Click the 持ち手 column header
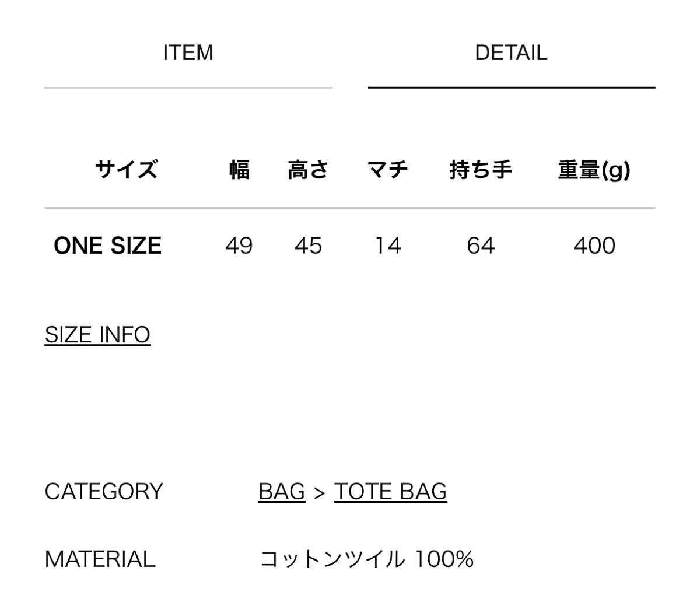 (x=481, y=170)
